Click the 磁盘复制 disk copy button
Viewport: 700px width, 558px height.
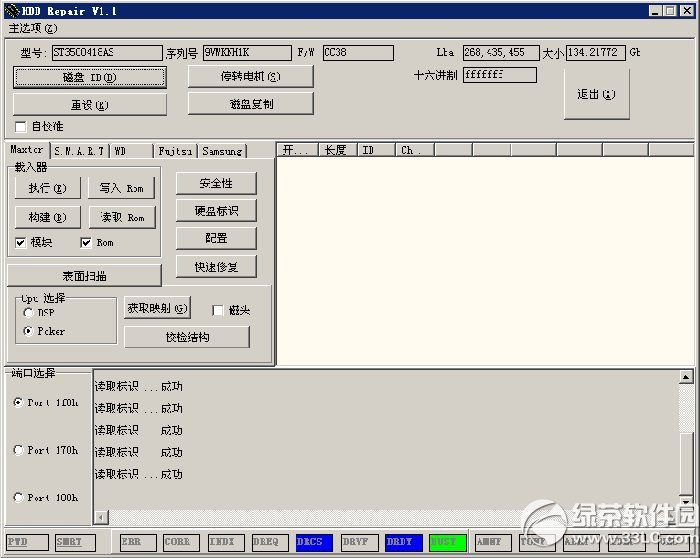point(251,104)
